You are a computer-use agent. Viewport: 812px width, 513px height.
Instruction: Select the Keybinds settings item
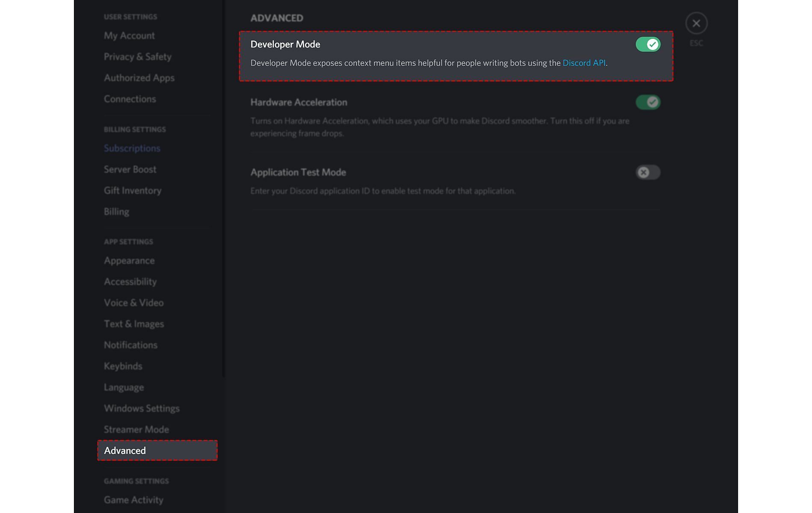[123, 366]
